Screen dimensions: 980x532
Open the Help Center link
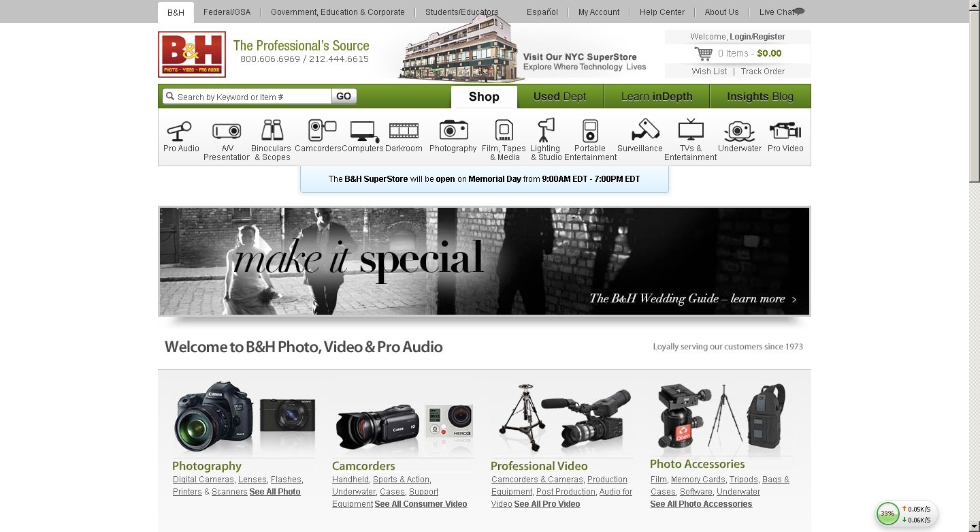[662, 12]
